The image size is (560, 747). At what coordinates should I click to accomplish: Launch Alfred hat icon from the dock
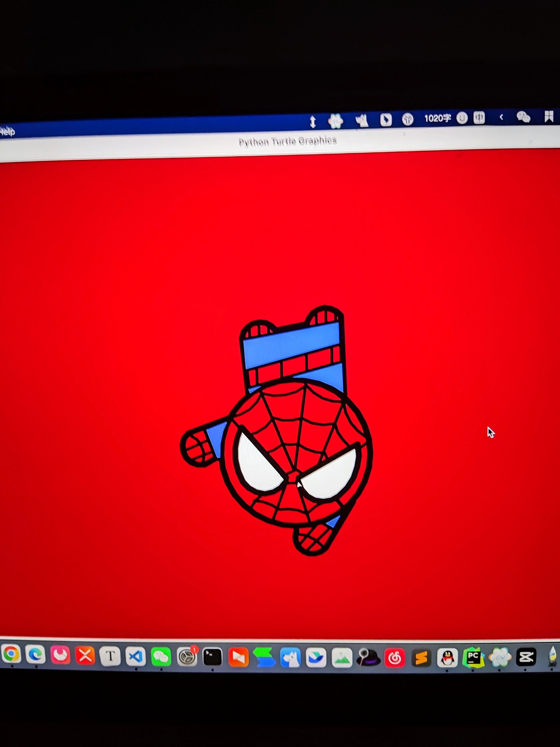[x=368, y=657]
